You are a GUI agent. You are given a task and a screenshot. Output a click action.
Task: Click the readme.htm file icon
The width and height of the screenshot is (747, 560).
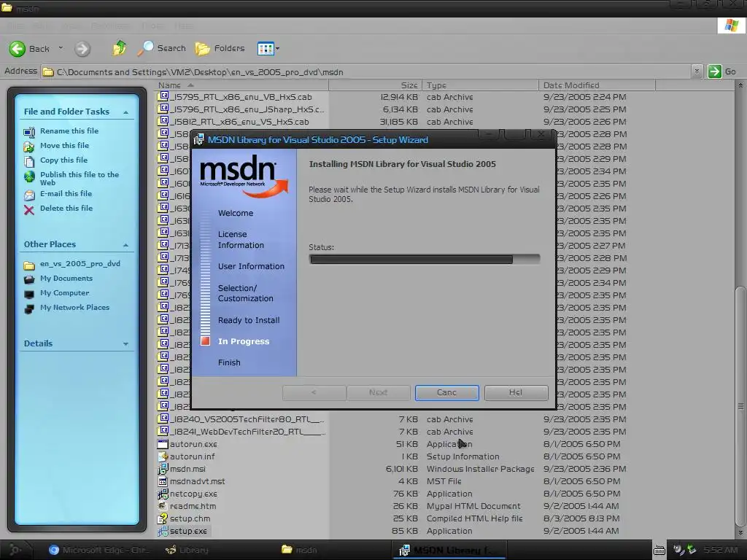pyautogui.click(x=163, y=506)
